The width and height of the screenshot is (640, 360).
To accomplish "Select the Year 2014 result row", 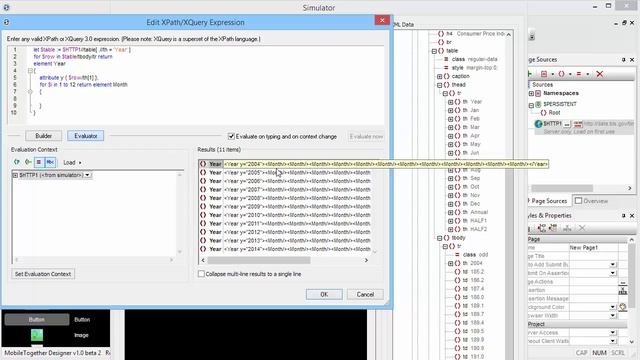I will click(x=285, y=249).
